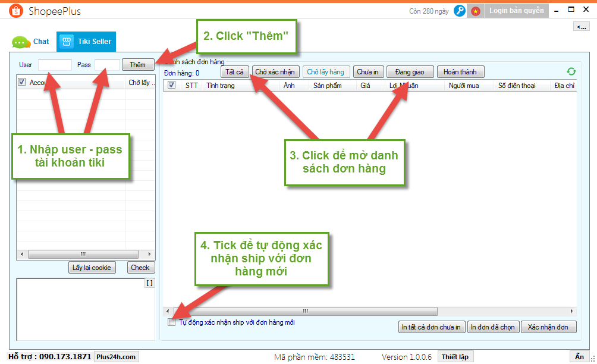Open the Chat tab
The height and width of the screenshot is (364, 597).
click(x=32, y=42)
